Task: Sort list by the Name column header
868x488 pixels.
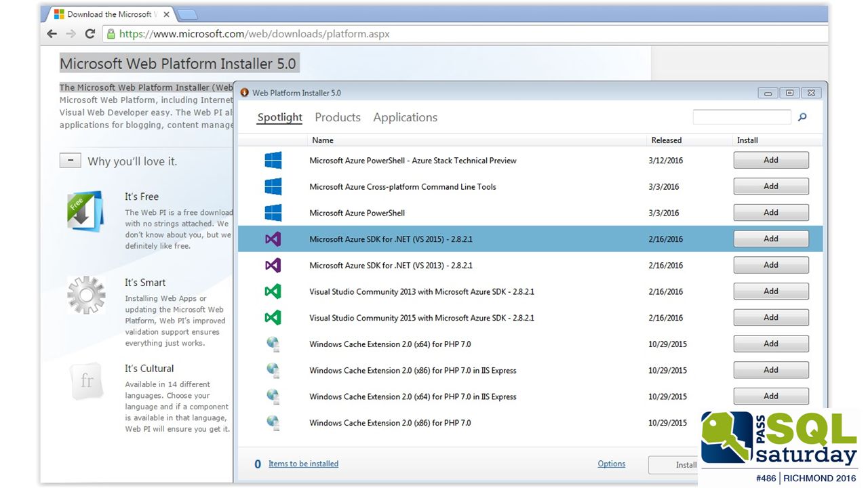Action: click(323, 140)
